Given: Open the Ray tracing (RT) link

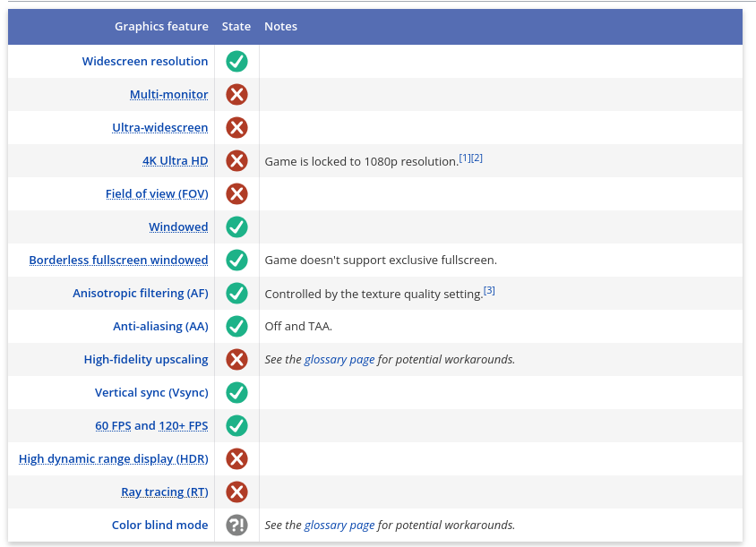Looking at the screenshot, I should click(x=165, y=492).
